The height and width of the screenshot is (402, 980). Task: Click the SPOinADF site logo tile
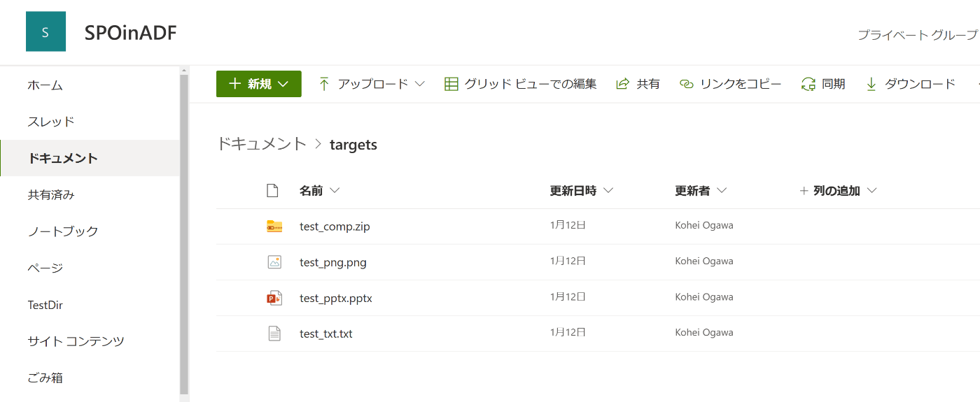pos(45,31)
